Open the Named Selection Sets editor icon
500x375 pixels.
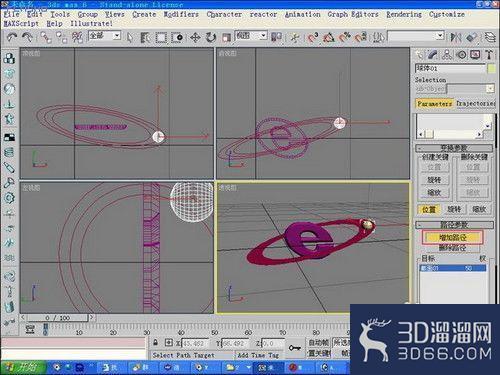click(x=379, y=37)
